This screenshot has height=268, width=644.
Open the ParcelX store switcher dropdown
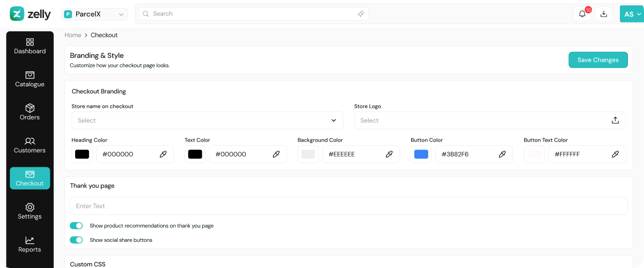(95, 14)
